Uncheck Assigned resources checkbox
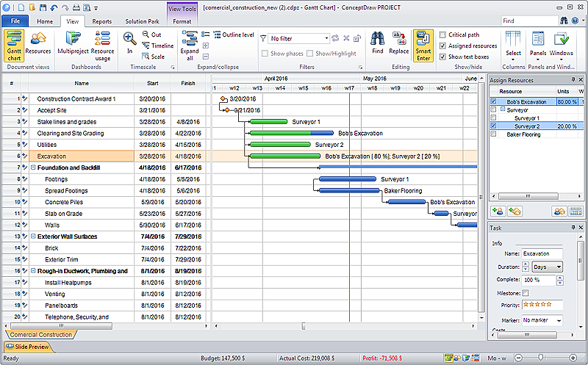The height and width of the screenshot is (365, 588). (x=442, y=46)
